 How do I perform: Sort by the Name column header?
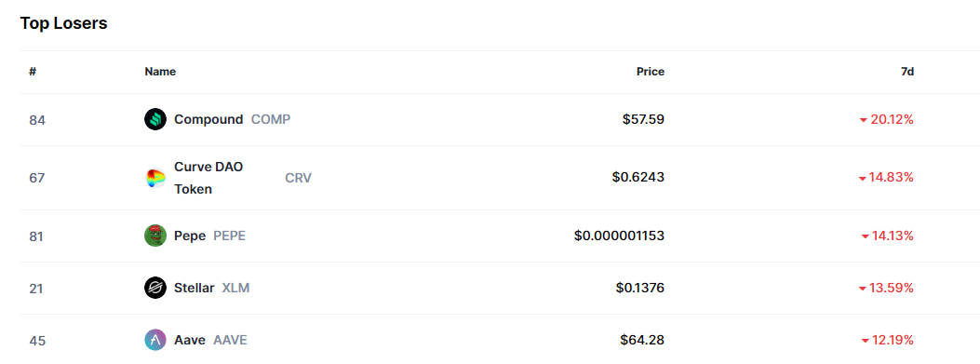pos(160,72)
